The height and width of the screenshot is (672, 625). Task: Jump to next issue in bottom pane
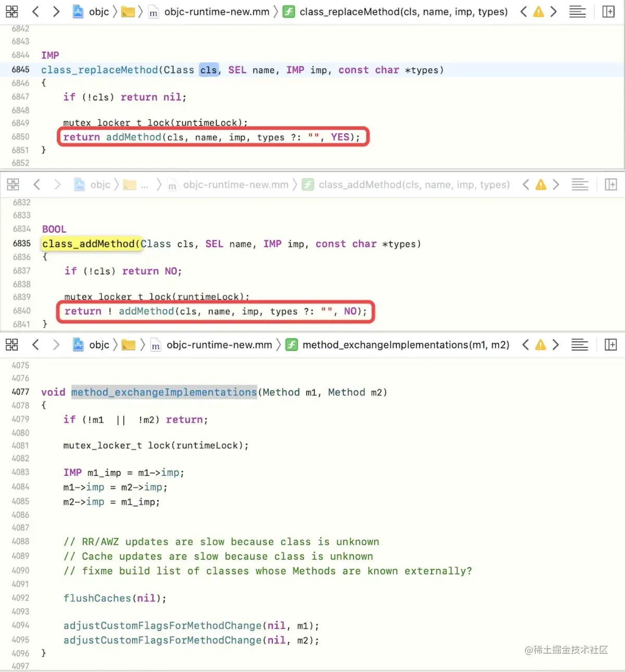coord(556,345)
